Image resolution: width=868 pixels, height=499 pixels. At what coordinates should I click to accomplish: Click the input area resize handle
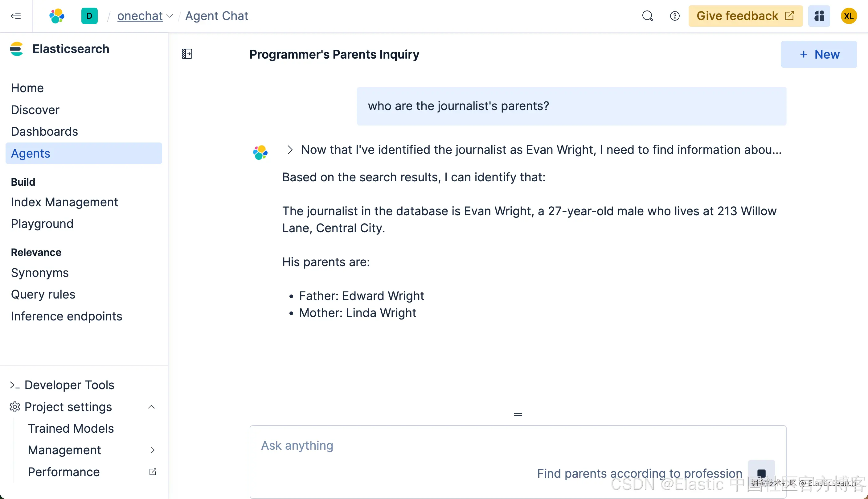point(518,414)
